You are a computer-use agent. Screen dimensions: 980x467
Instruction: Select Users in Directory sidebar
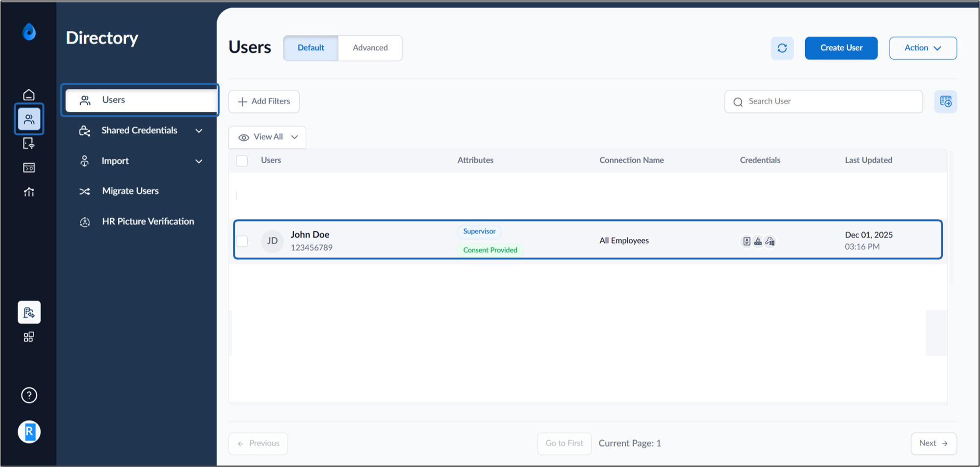141,100
